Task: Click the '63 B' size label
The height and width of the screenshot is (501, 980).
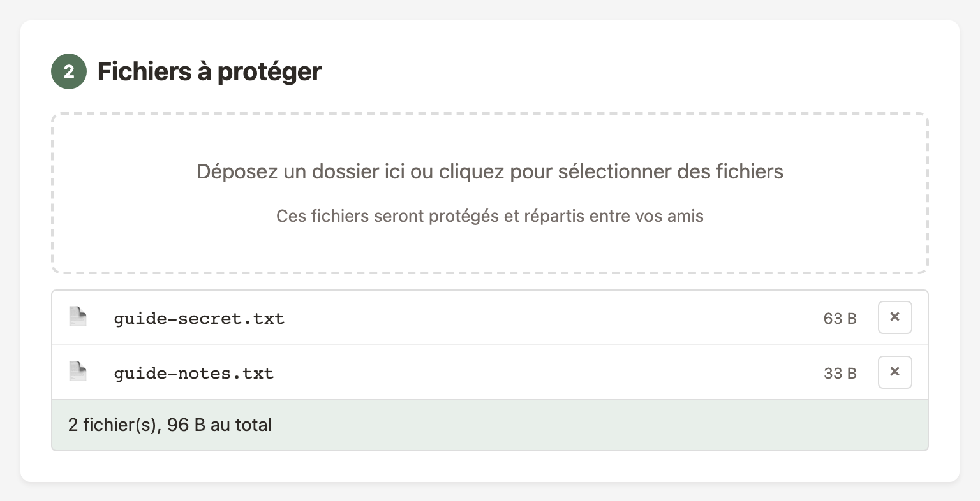Action: tap(840, 318)
